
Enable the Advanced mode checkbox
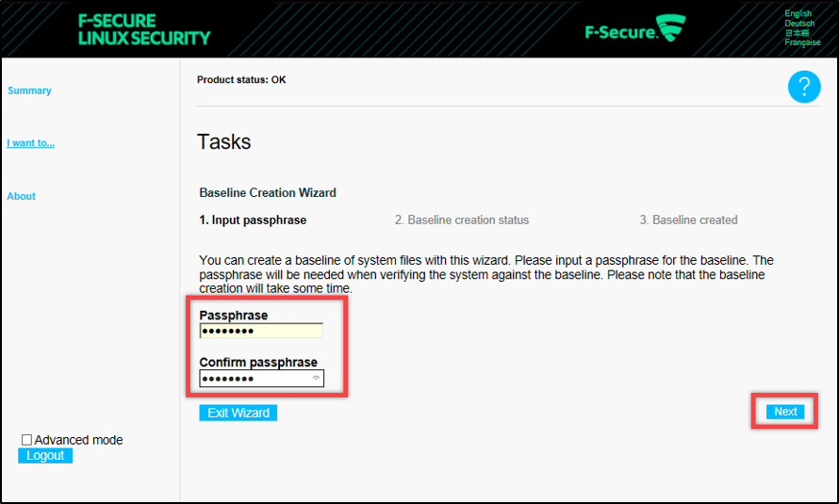coord(26,440)
